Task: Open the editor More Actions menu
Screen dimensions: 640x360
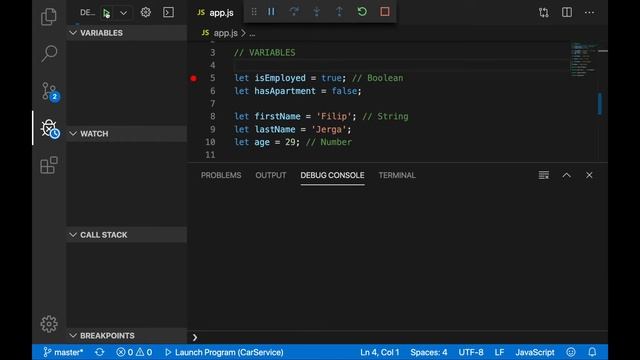Action: [x=589, y=13]
